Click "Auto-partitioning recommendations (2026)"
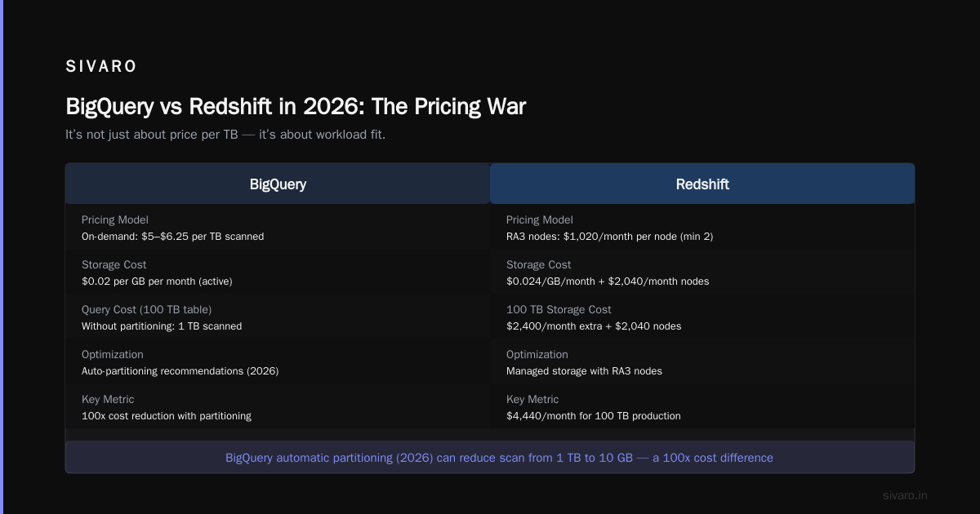980x514 pixels. tap(180, 371)
